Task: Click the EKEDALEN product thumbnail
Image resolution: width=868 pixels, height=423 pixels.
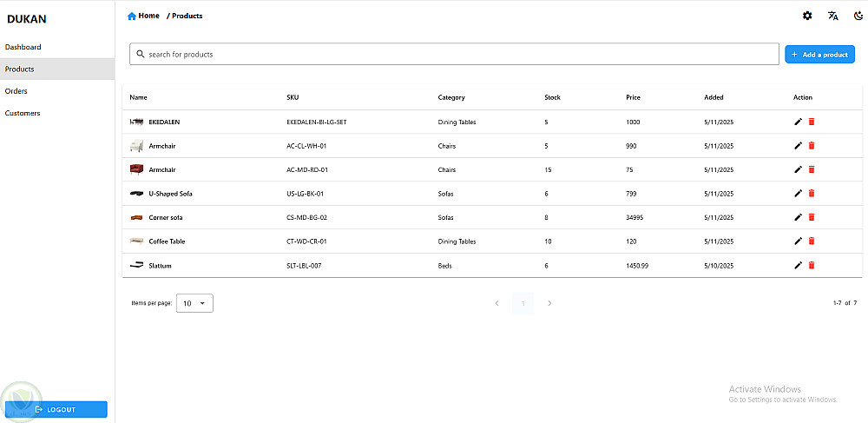Action: [136, 122]
